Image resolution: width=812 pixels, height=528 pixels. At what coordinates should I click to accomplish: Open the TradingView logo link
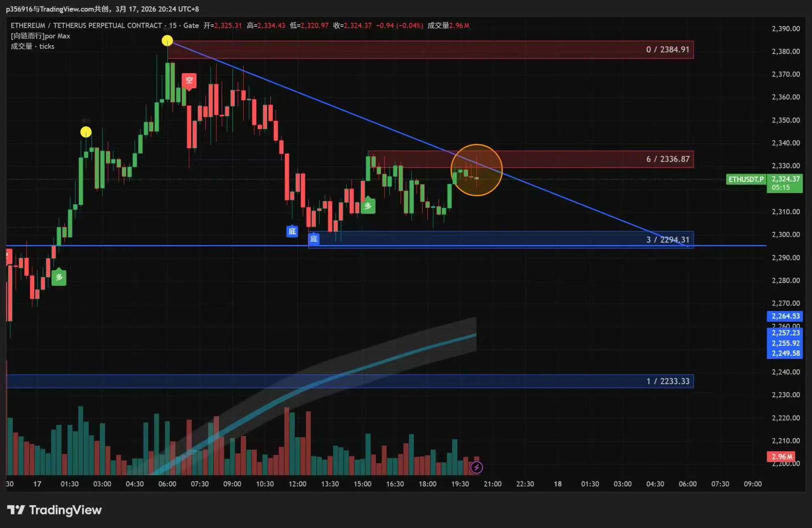click(54, 510)
